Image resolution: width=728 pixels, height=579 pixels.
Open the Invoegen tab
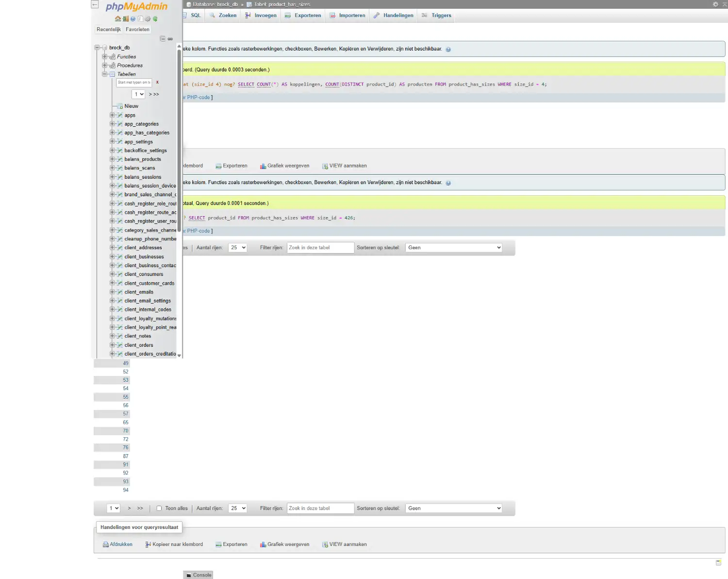coord(261,16)
